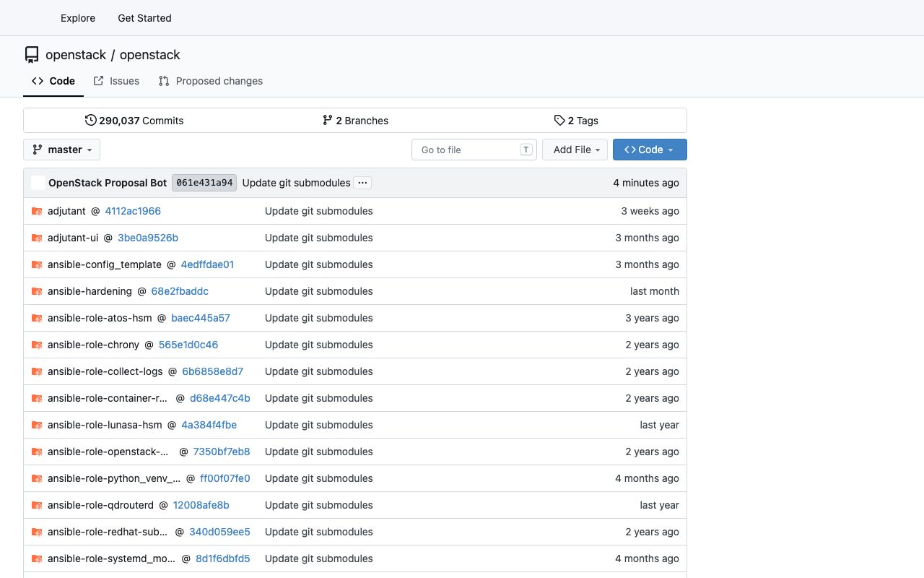
Task: Click the ansible-role-atos-hsm folder icon
Action: 37,318
